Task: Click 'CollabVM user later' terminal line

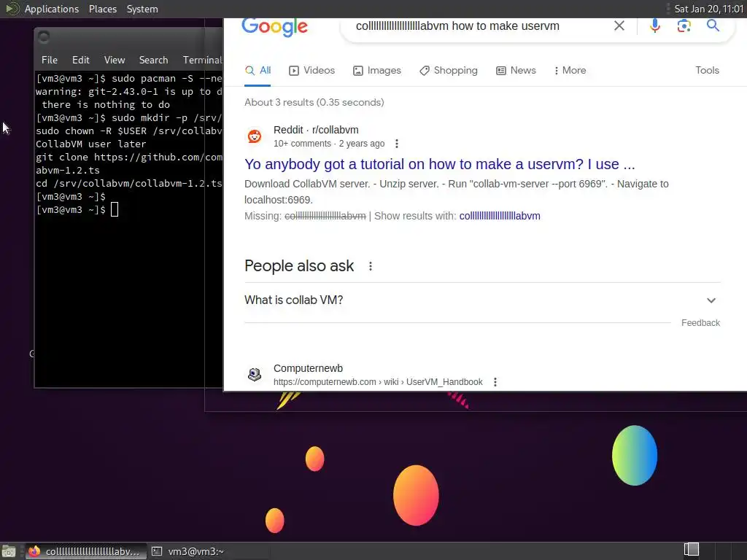Action: tap(91, 144)
